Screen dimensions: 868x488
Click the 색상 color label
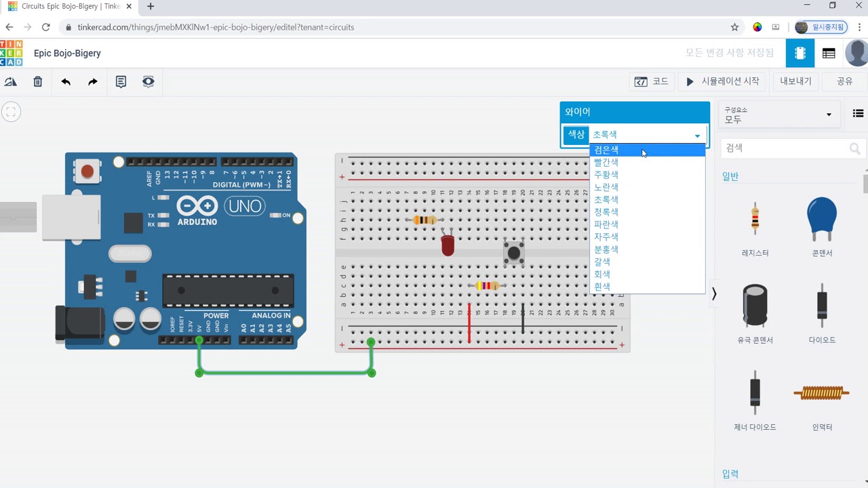tap(576, 135)
